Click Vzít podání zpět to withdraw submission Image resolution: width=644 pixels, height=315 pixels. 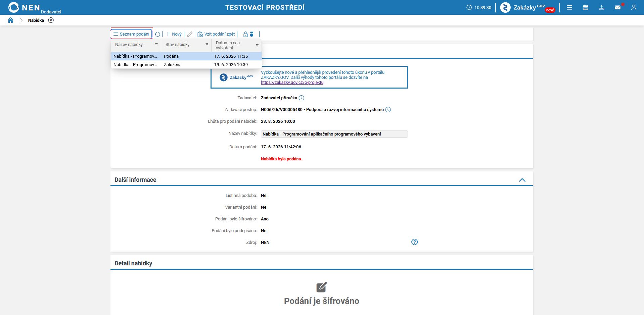pos(216,34)
